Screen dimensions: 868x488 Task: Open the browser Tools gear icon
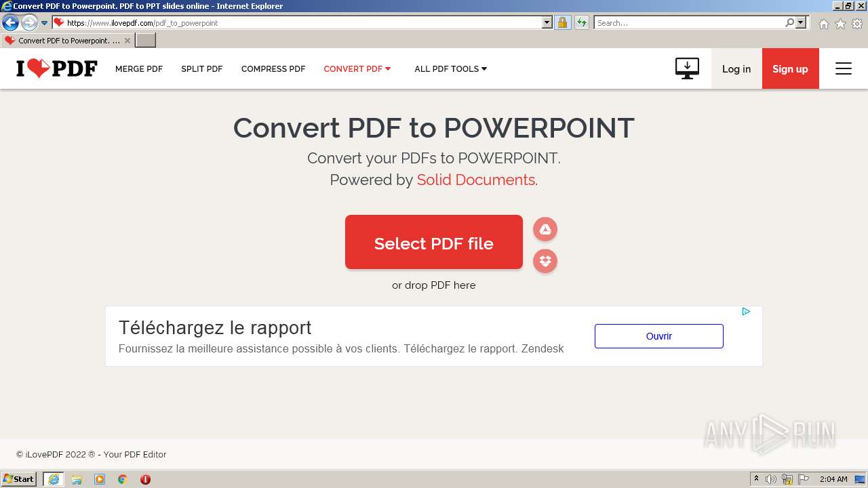(857, 24)
